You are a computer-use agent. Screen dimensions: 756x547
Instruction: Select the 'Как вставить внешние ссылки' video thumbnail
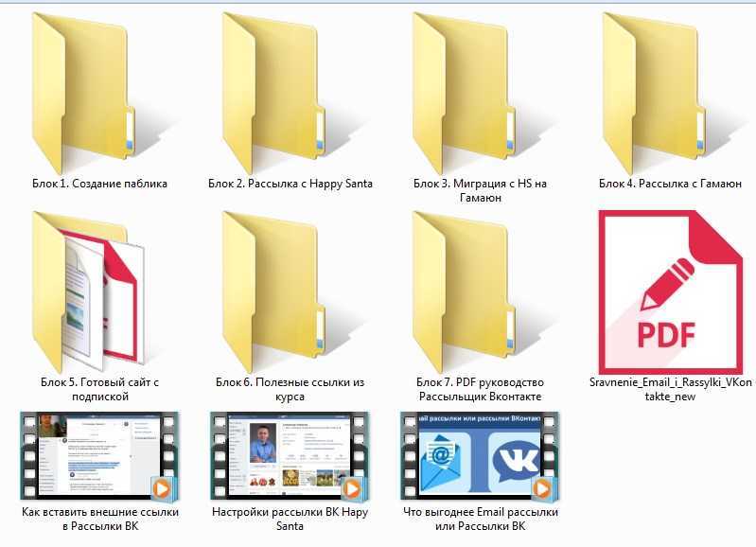(x=97, y=456)
